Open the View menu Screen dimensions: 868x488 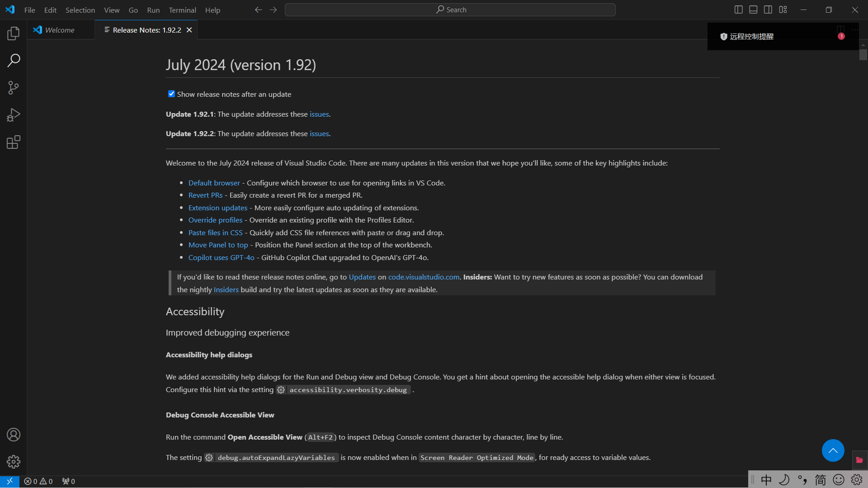pyautogui.click(x=112, y=10)
